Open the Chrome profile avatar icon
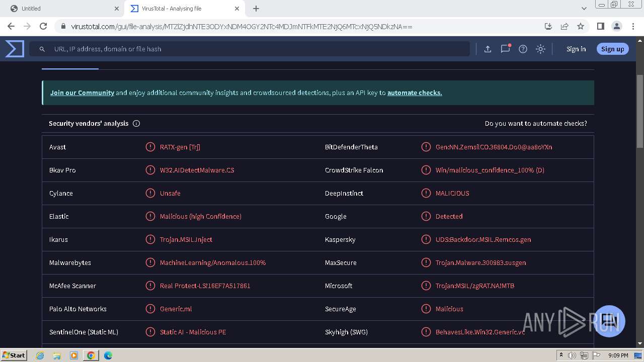This screenshot has height=362, width=644. point(616,26)
